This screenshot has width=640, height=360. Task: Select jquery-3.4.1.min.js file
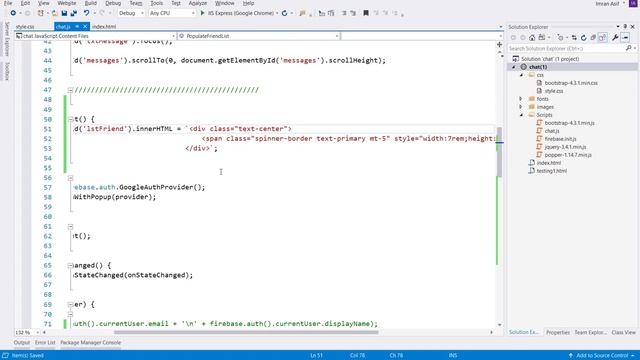(x=565, y=147)
